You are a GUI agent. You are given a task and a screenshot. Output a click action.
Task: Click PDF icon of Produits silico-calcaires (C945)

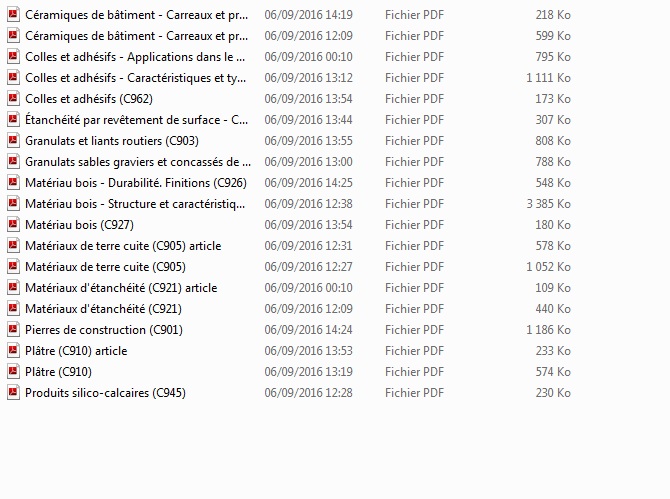point(13,393)
